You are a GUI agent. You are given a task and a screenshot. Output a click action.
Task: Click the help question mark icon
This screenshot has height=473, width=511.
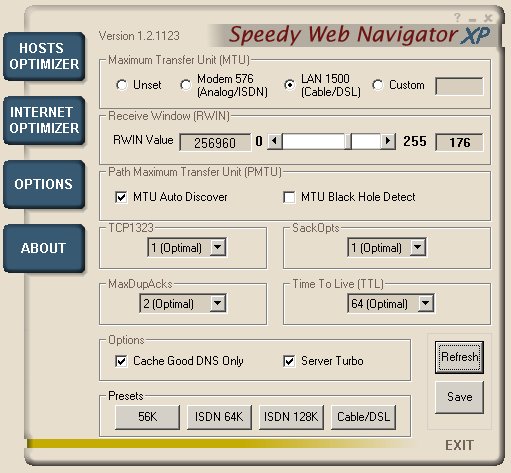(x=457, y=17)
